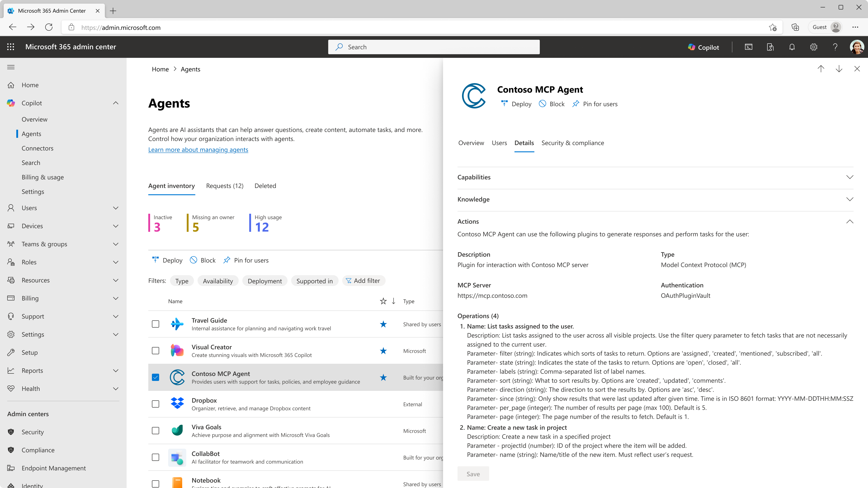Viewport: 868px width, 488px height.
Task: Open the app launcher waffle icon
Action: click(x=11, y=47)
